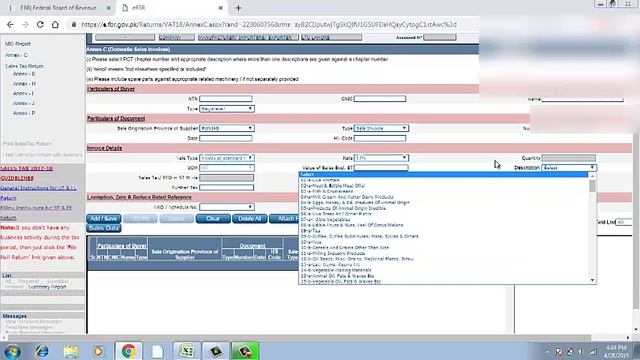Screen dimensions: 640x360
Task: Click the volume icon in system tray
Action: tap(580, 351)
